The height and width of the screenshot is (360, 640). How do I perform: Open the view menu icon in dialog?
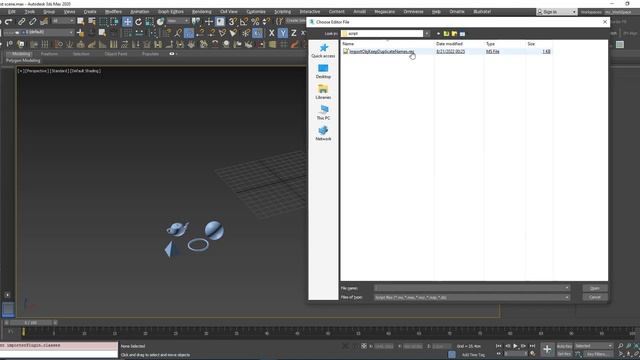(x=462, y=33)
